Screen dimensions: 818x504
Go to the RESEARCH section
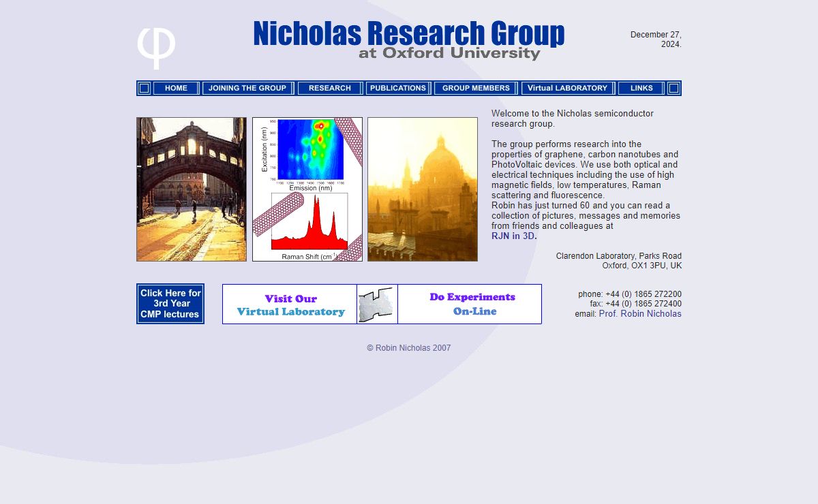pyautogui.click(x=330, y=88)
